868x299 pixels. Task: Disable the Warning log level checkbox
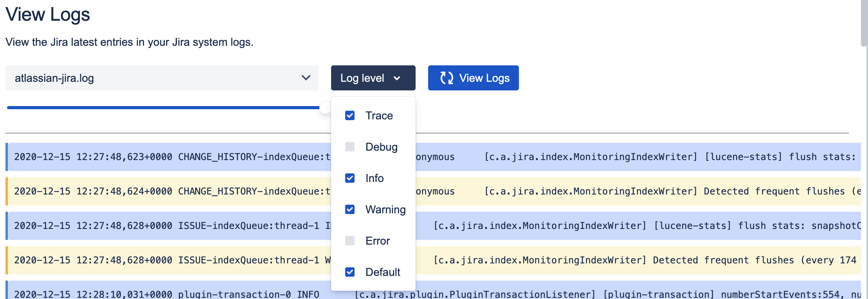[x=350, y=209]
